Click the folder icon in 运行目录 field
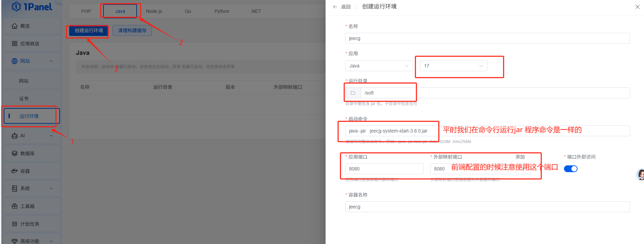This screenshot has height=244, width=644. [353, 93]
